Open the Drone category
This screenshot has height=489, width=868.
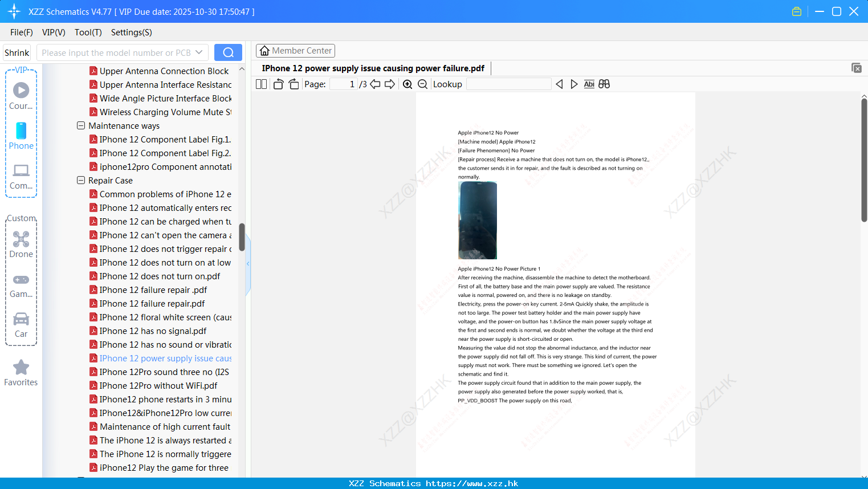click(21, 244)
